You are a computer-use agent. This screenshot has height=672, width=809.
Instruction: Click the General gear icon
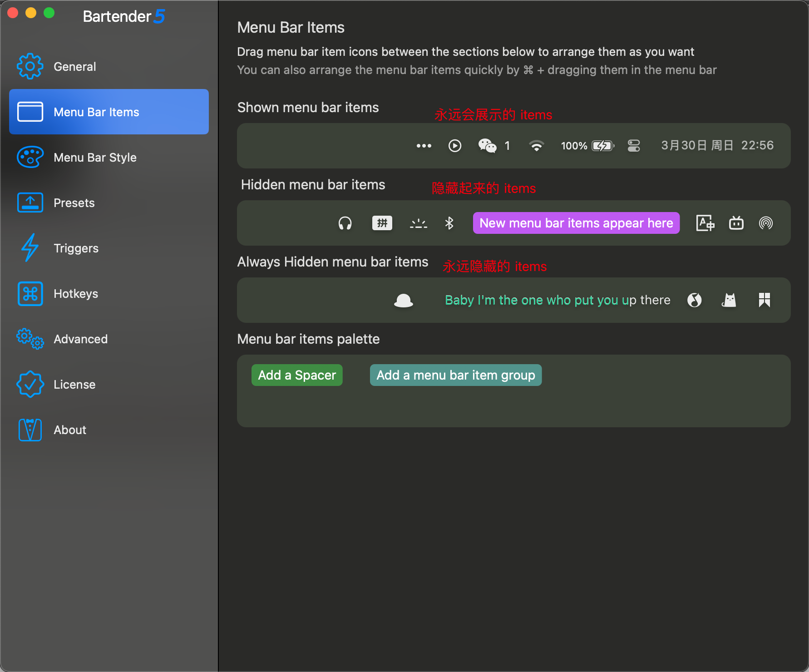(30, 66)
